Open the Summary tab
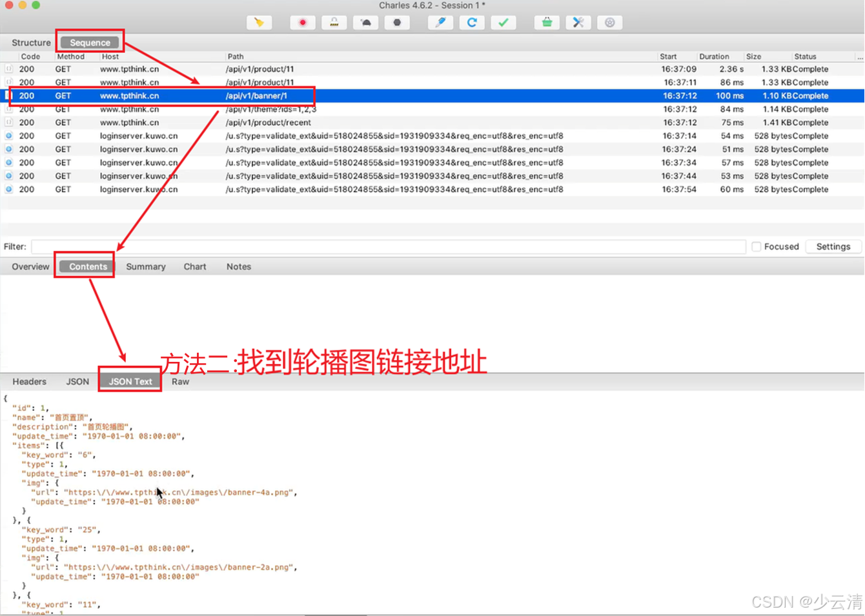The height and width of the screenshot is (616, 865). 146,266
